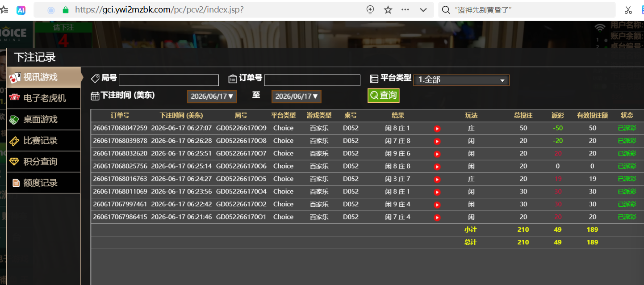
Task: Click order number 260617068039878
Action: 120,141
